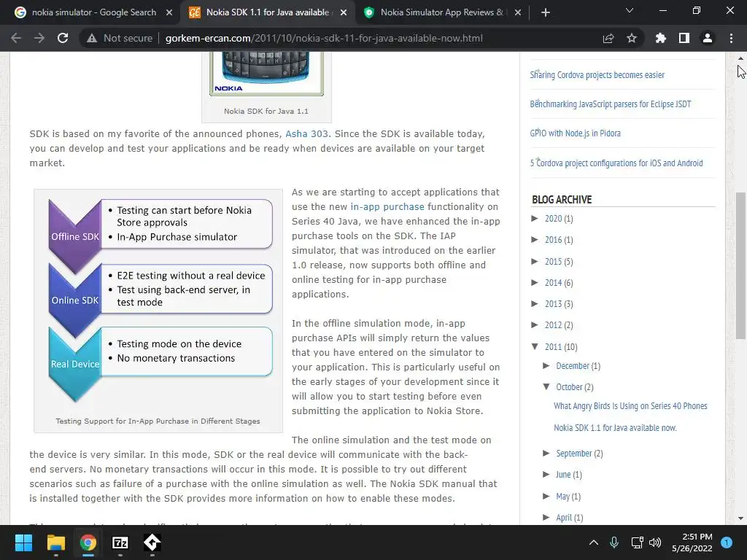Expand the 2012 archive arrow
The width and height of the screenshot is (747, 560).
tap(535, 324)
